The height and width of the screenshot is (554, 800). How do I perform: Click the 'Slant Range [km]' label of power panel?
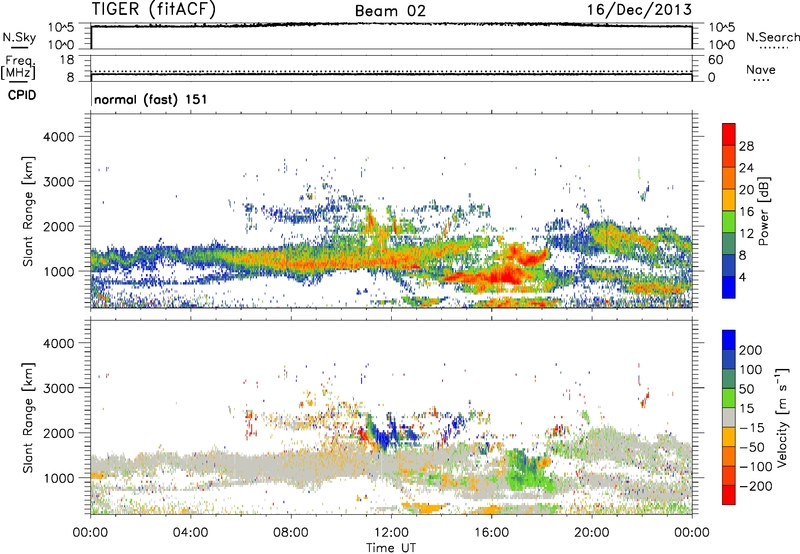pos(28,211)
